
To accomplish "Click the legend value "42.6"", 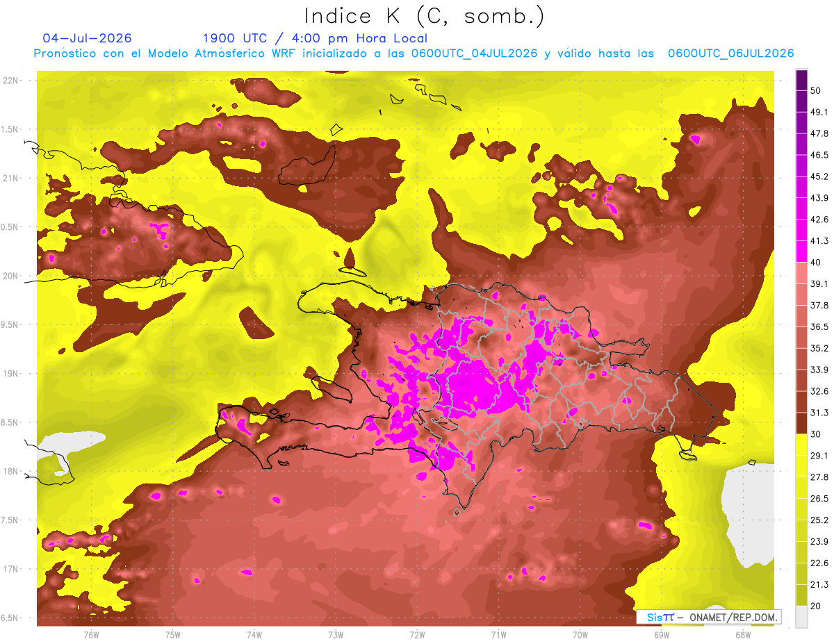I will tap(819, 220).
